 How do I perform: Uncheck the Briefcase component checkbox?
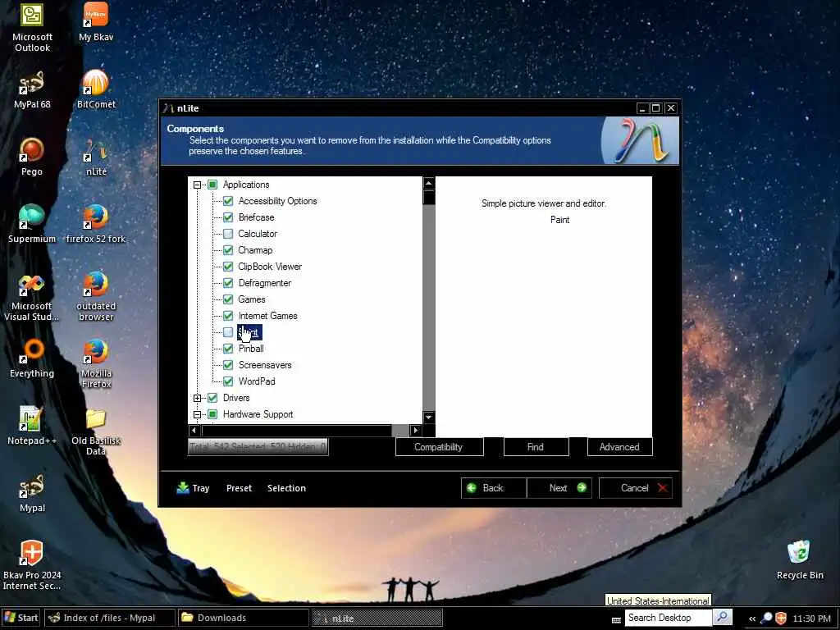[x=228, y=217]
